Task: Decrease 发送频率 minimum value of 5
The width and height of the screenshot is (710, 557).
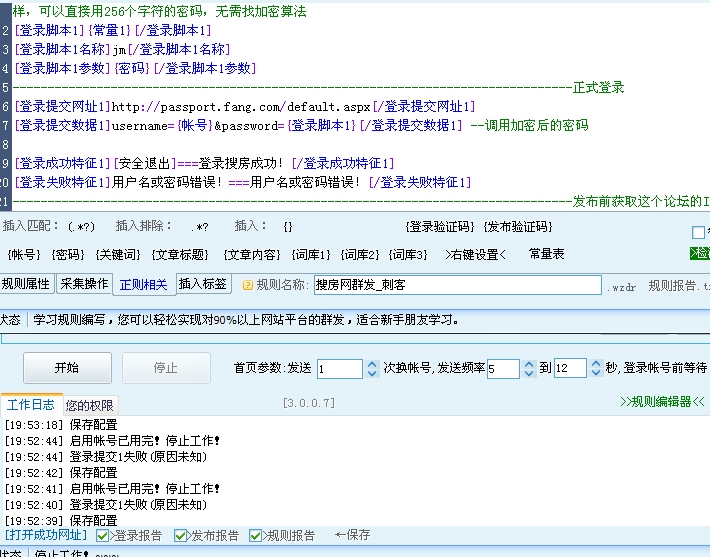Action: pyautogui.click(x=529, y=373)
